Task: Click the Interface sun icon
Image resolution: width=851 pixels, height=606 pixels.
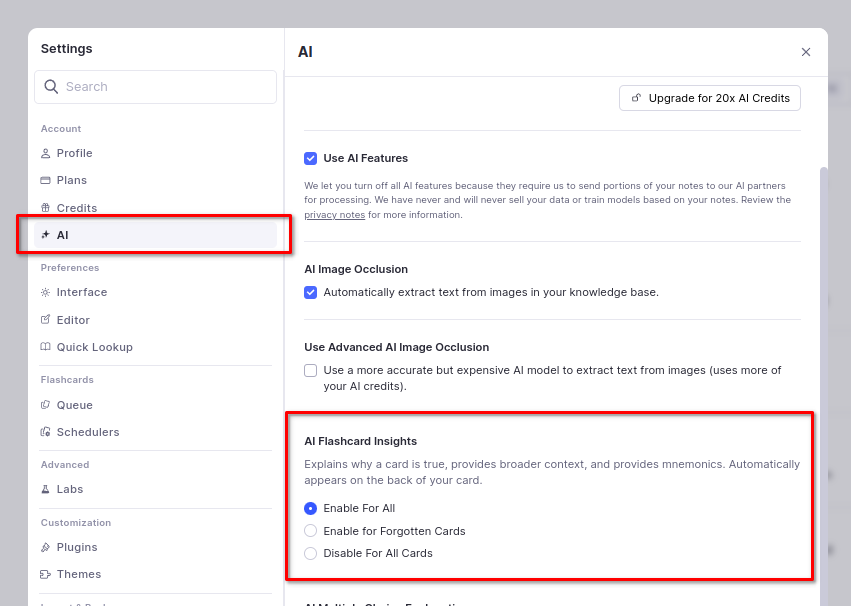Action: tap(45, 292)
